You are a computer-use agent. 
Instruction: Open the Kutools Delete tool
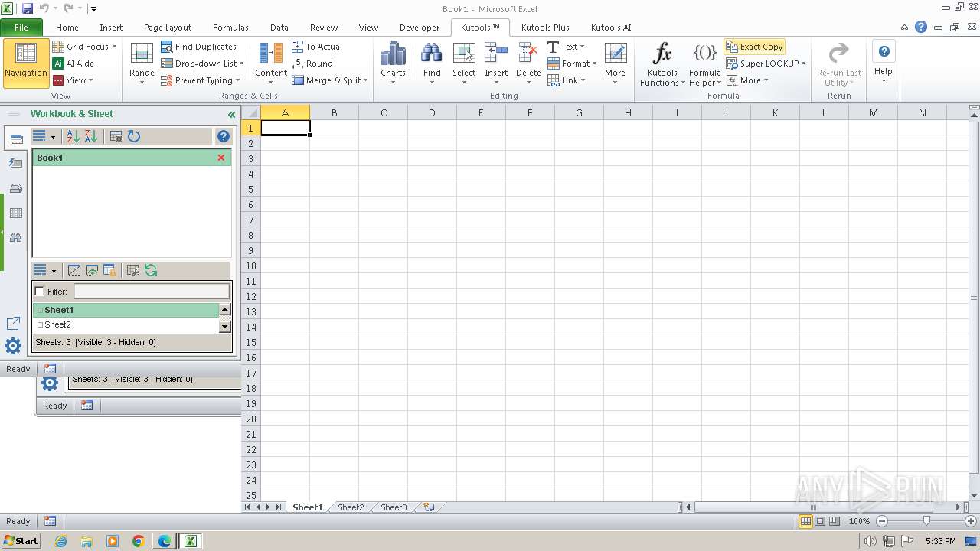pos(528,63)
